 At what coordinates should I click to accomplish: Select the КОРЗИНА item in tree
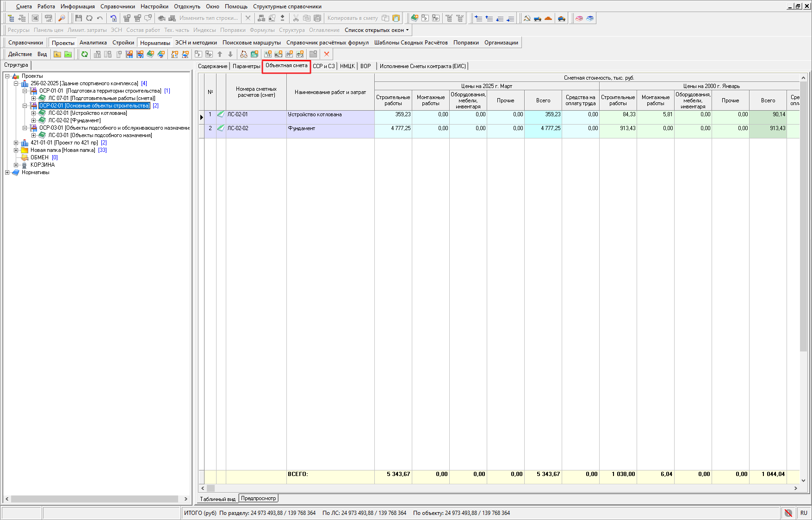coord(43,165)
